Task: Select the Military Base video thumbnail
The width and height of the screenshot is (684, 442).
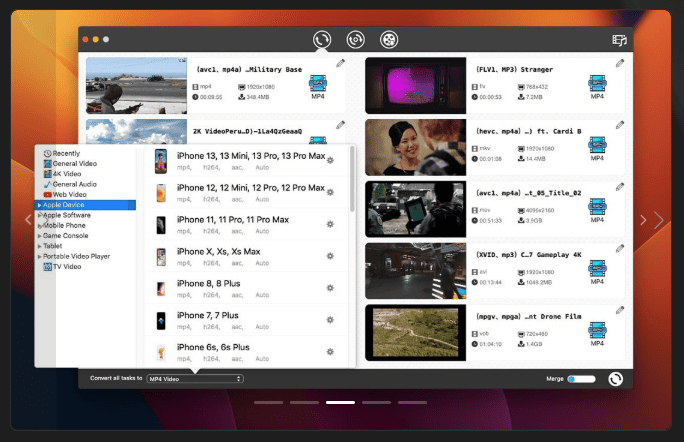Action: click(137, 86)
